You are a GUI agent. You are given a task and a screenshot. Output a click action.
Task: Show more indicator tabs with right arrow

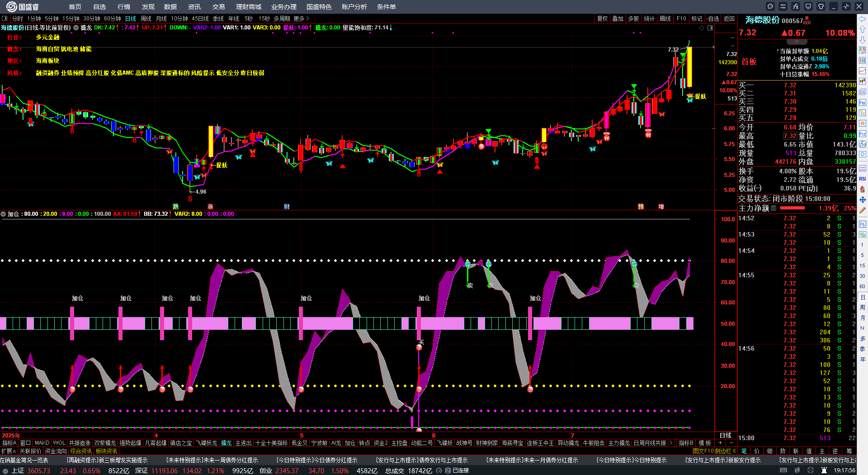671,443
